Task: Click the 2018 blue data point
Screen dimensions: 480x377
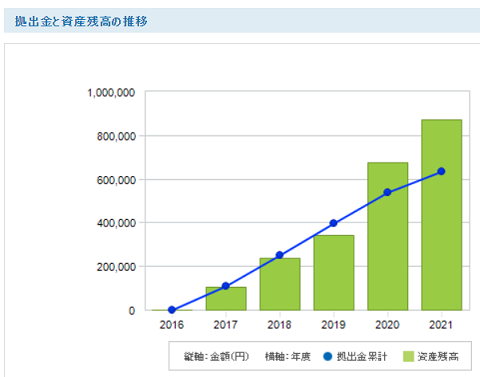Action: (x=280, y=255)
